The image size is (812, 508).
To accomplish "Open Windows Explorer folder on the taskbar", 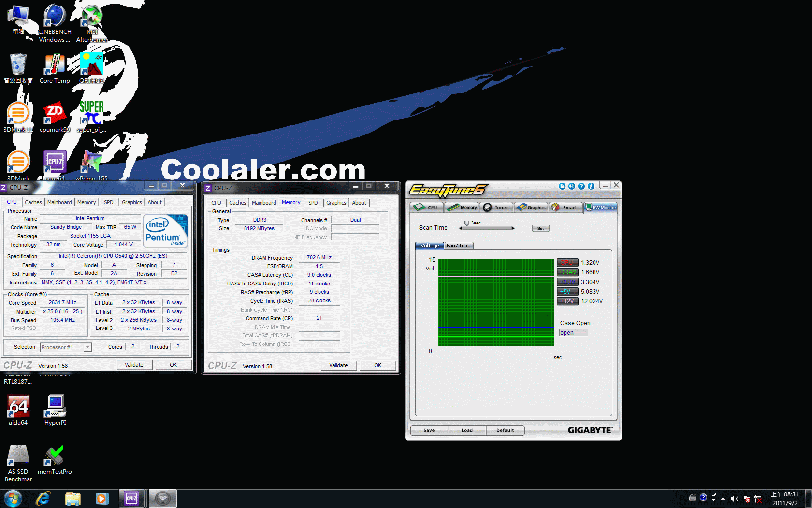I will click(x=73, y=498).
